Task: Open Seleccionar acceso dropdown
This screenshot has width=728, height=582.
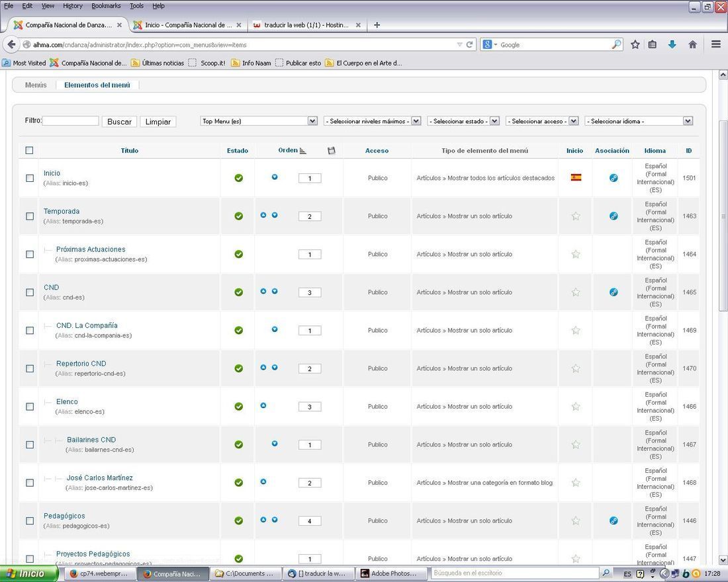Action: pos(542,121)
